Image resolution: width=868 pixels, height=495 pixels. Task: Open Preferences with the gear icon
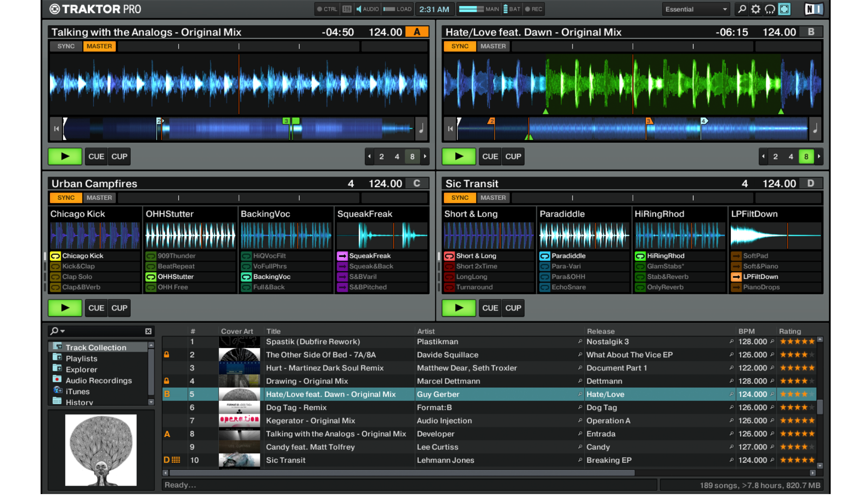[756, 9]
